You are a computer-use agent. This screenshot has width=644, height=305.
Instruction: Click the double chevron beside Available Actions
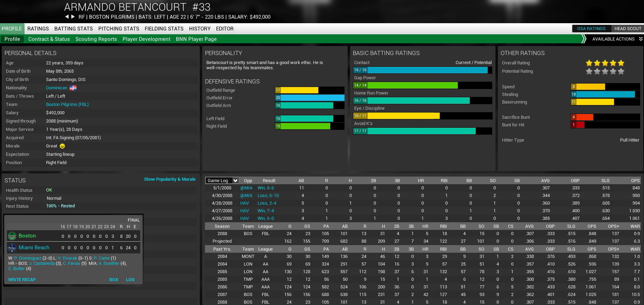pos(641,39)
